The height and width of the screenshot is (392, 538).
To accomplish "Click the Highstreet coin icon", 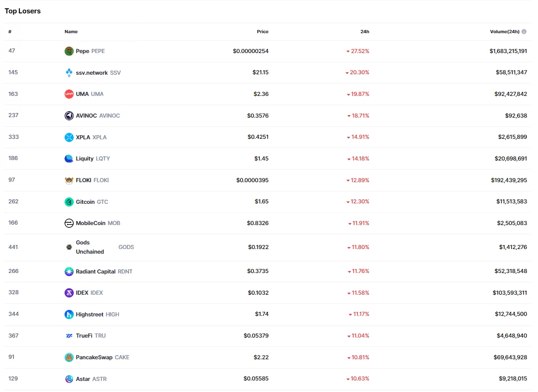I will 69,315.
